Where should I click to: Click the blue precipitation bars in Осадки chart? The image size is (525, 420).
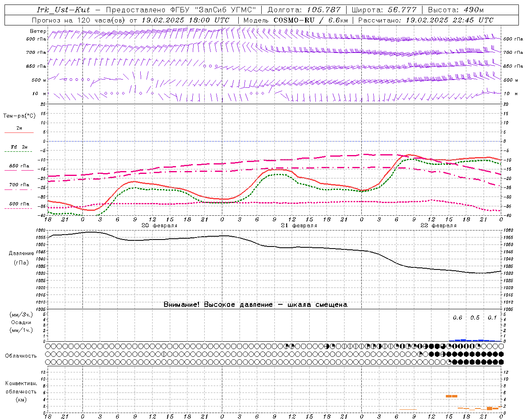click(x=475, y=340)
